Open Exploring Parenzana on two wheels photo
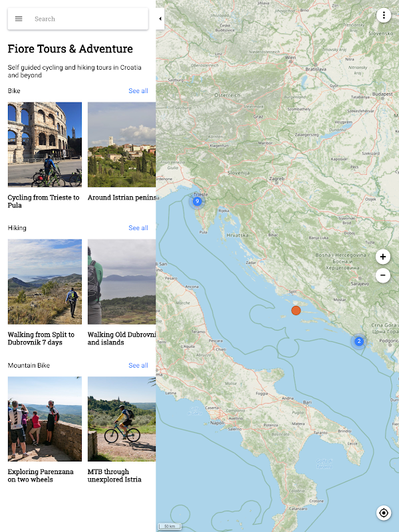 point(45,419)
